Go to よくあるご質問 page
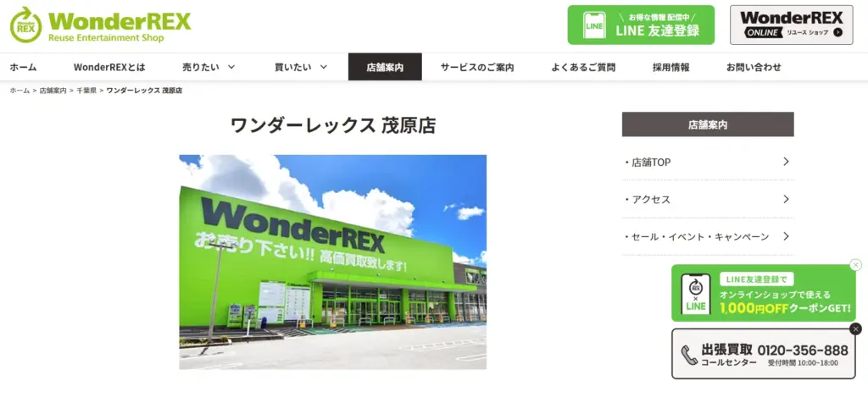Image resolution: width=868 pixels, height=403 pixels. (x=583, y=67)
